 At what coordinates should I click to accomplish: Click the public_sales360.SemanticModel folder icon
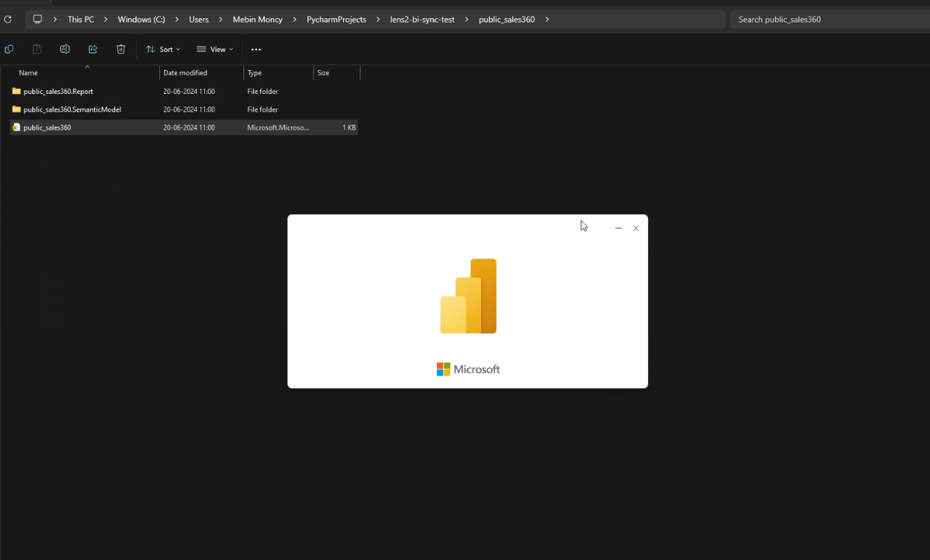coord(16,109)
